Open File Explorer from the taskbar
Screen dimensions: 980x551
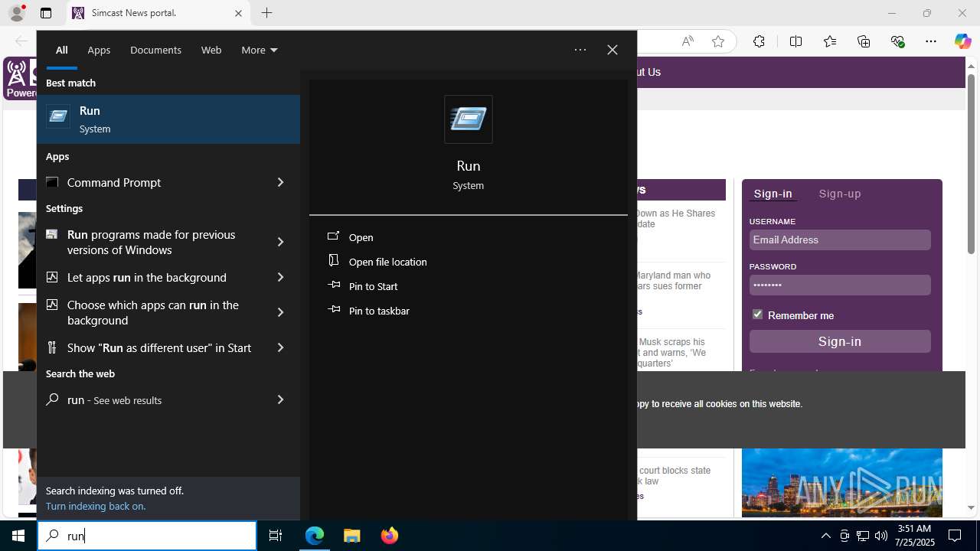tap(352, 536)
